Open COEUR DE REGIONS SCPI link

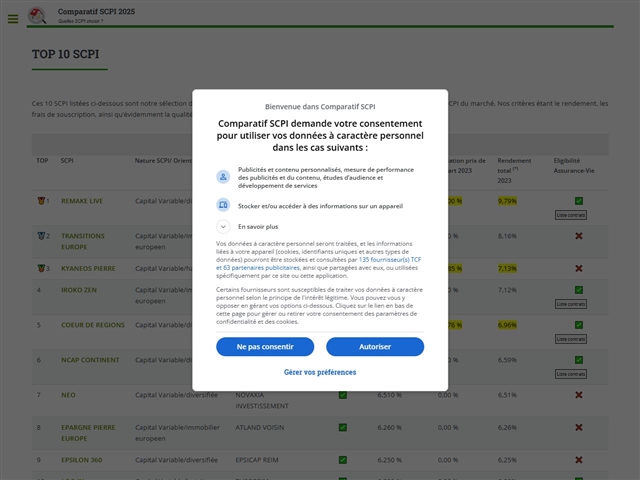click(x=93, y=325)
